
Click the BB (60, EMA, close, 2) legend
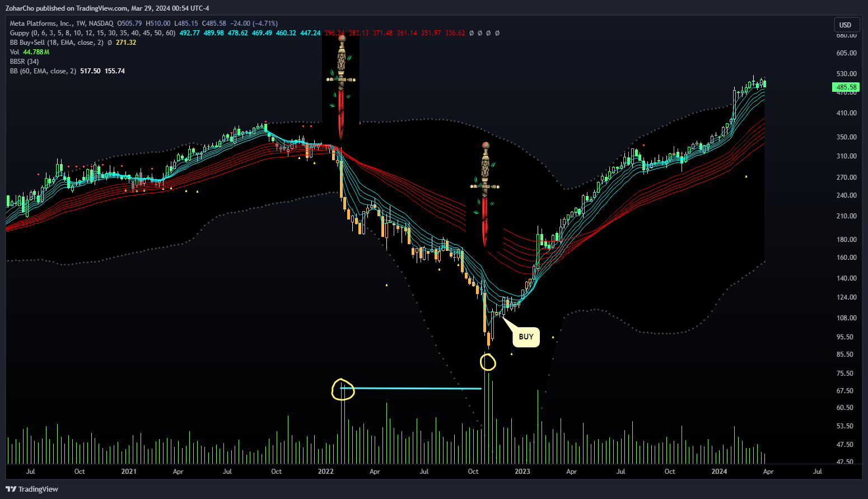[43, 71]
